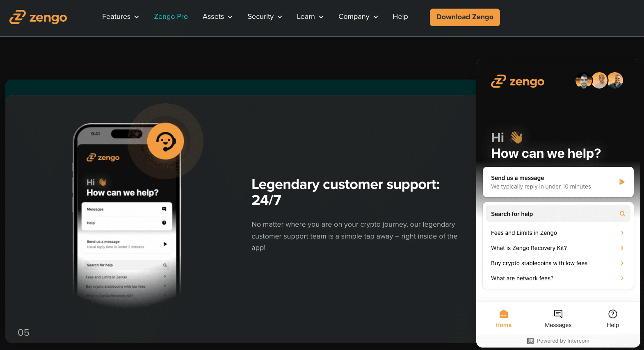Switch to the Help tab in widget
Screen dimensions: 644x350
pyautogui.click(x=613, y=319)
